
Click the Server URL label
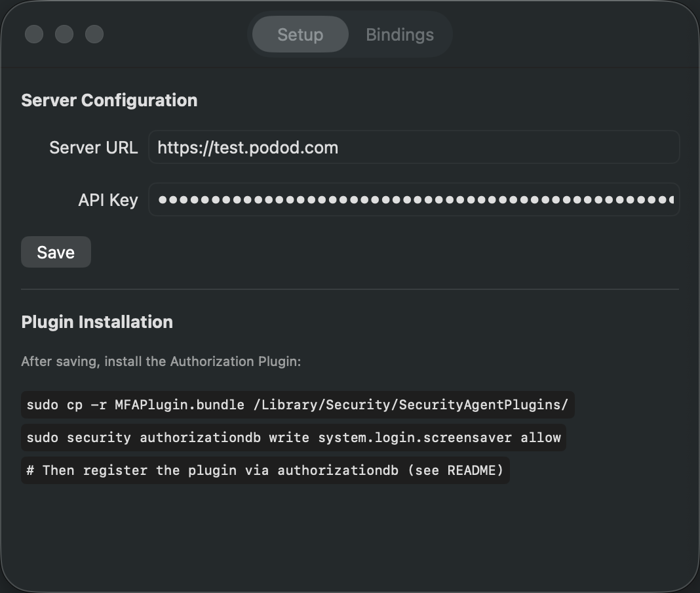coord(93,147)
